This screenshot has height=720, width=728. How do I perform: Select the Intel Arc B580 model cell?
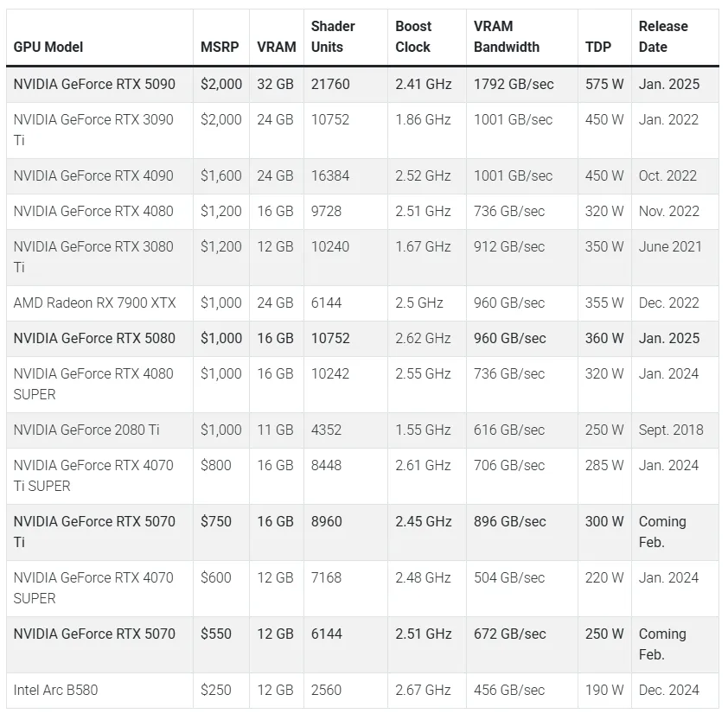pyautogui.click(x=54, y=691)
